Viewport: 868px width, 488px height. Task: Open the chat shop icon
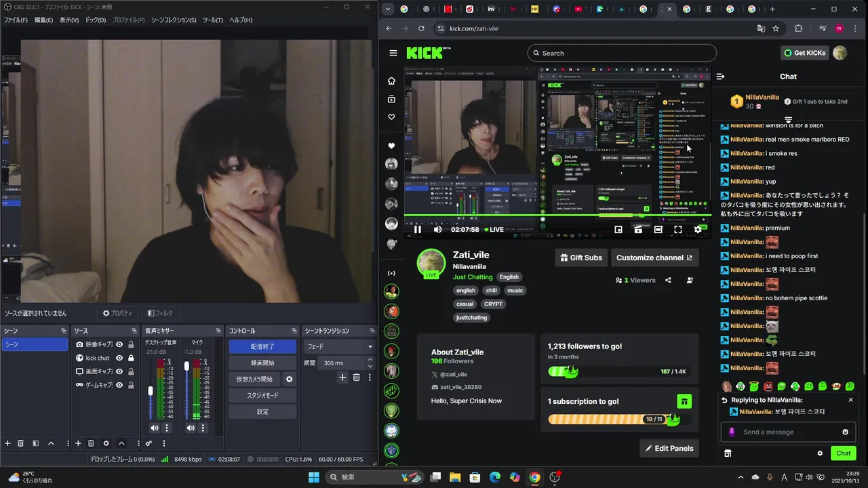[x=728, y=453]
